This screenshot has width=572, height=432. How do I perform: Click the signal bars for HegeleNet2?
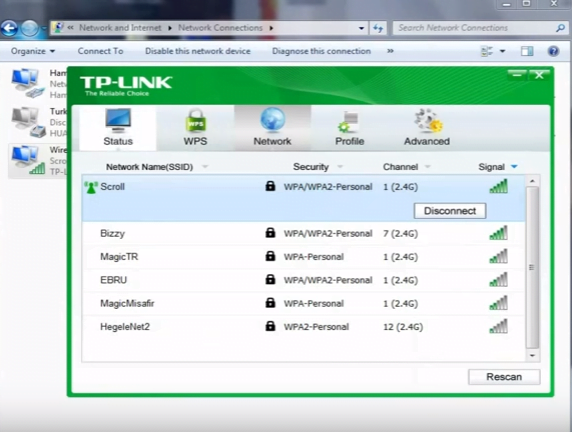[x=498, y=326]
